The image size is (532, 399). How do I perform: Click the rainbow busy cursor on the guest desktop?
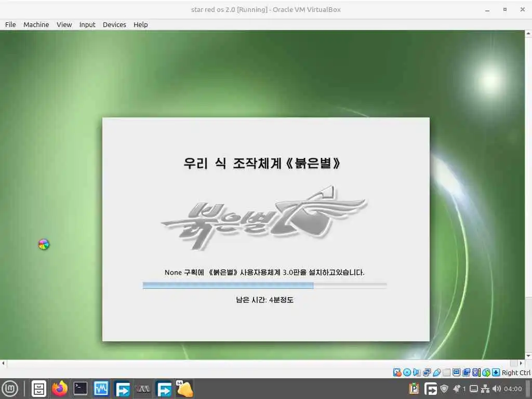point(44,244)
